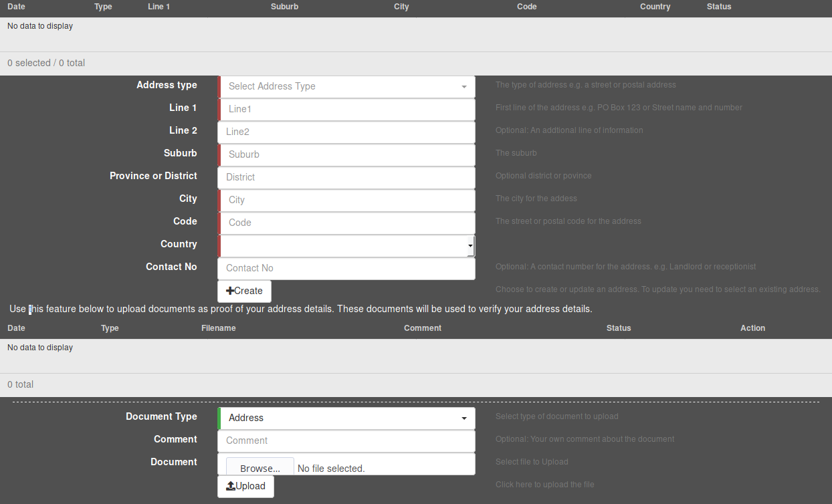The width and height of the screenshot is (832, 504).
Task: Click the Browse... file button
Action: (x=259, y=468)
